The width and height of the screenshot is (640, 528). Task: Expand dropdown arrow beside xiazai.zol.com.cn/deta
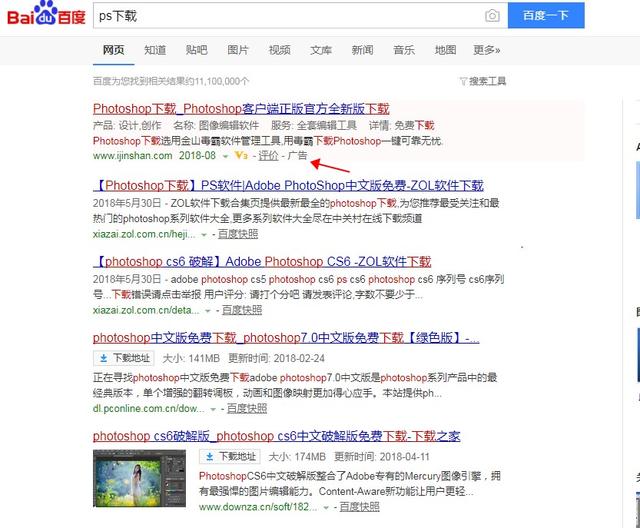[x=207, y=311]
